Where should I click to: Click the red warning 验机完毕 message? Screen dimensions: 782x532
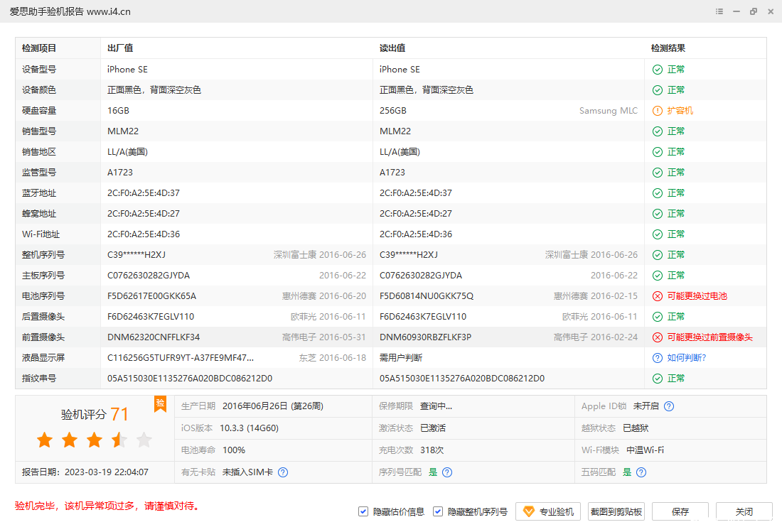tap(108, 506)
